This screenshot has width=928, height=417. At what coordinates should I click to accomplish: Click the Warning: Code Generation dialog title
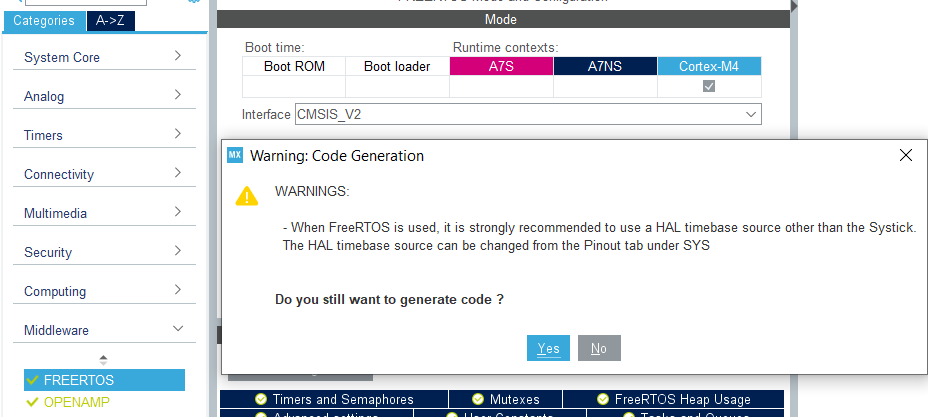pyautogui.click(x=337, y=156)
